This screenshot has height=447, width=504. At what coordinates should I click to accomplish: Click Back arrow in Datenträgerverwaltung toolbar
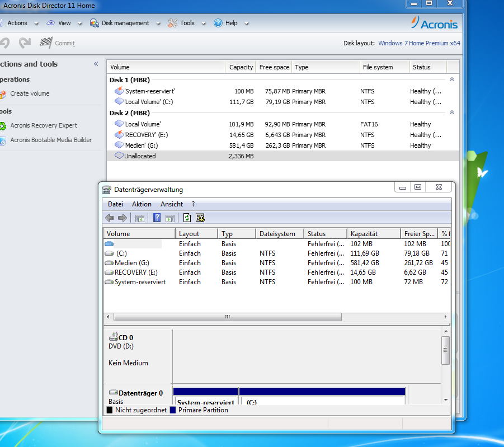pyautogui.click(x=110, y=218)
